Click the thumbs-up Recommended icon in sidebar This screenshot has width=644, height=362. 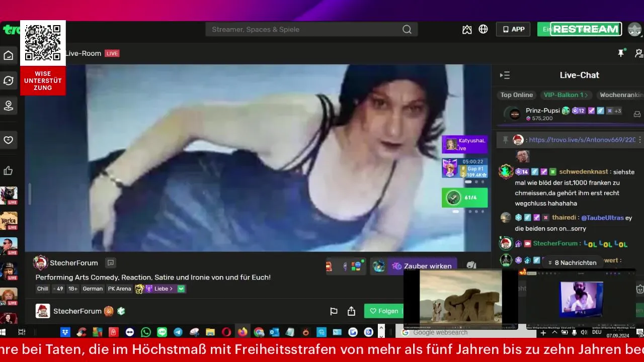pos(9,171)
